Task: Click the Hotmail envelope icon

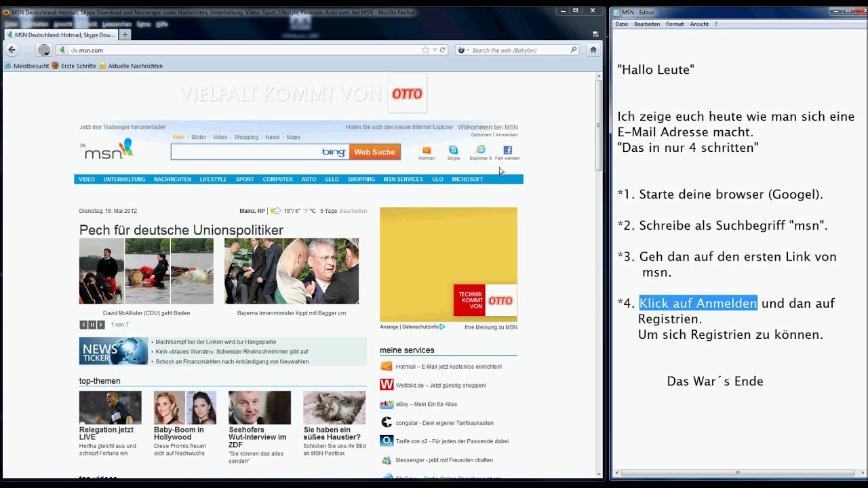Action: 427,150
